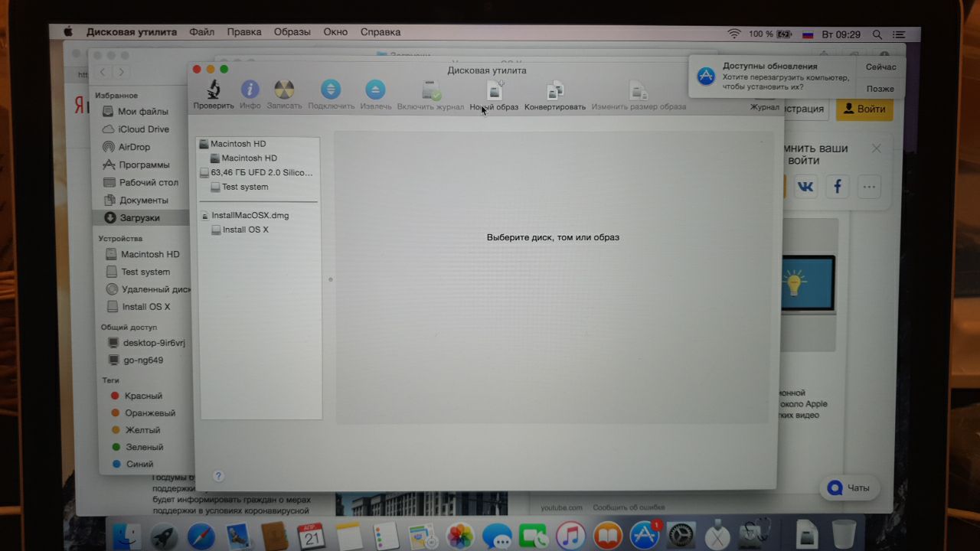Open the Apple menu
980x551 pixels.
tap(67, 32)
